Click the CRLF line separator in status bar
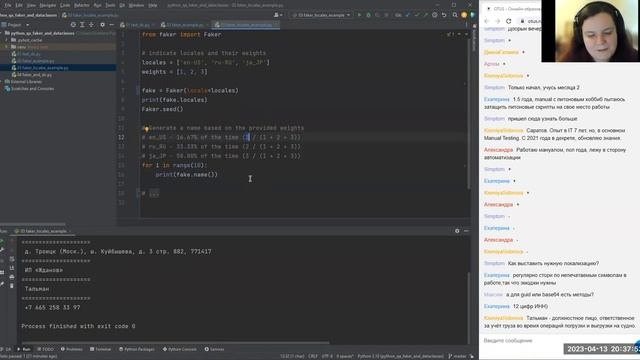 pos(313,356)
